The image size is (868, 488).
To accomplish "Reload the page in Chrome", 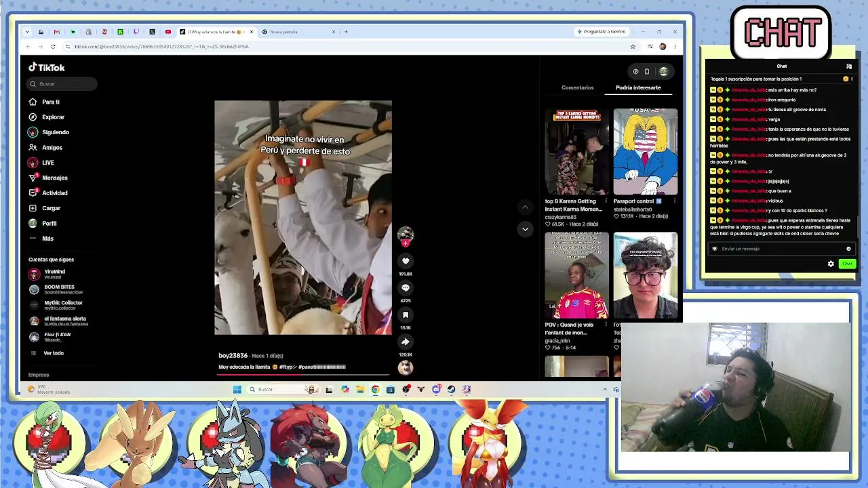I will point(53,47).
